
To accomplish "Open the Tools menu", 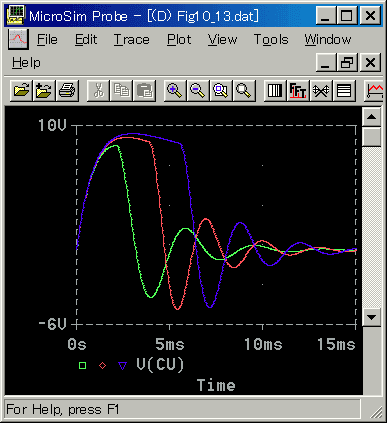I will (x=271, y=40).
